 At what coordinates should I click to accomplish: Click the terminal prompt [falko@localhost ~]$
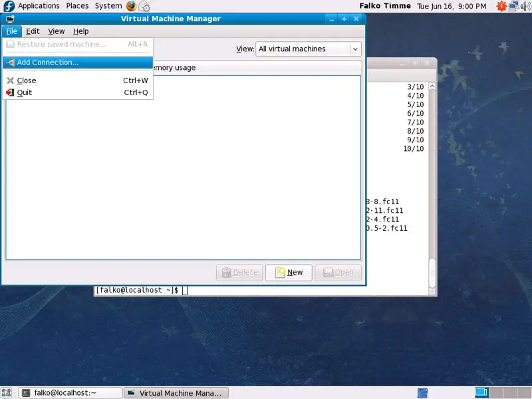coord(137,290)
